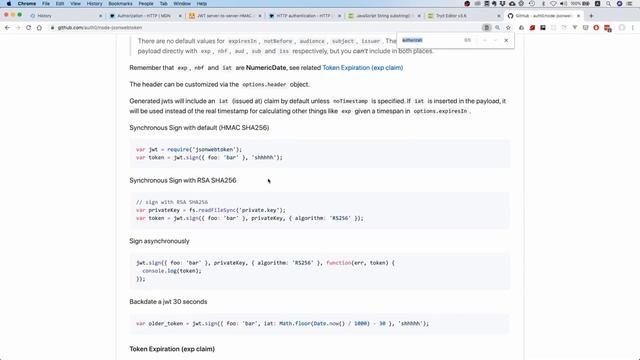Switch to the History tab
The width and height of the screenshot is (640, 360).
65,16
